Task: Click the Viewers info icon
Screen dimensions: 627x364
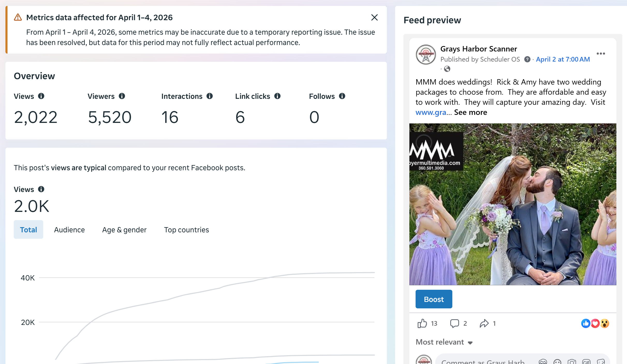Action: point(122,96)
